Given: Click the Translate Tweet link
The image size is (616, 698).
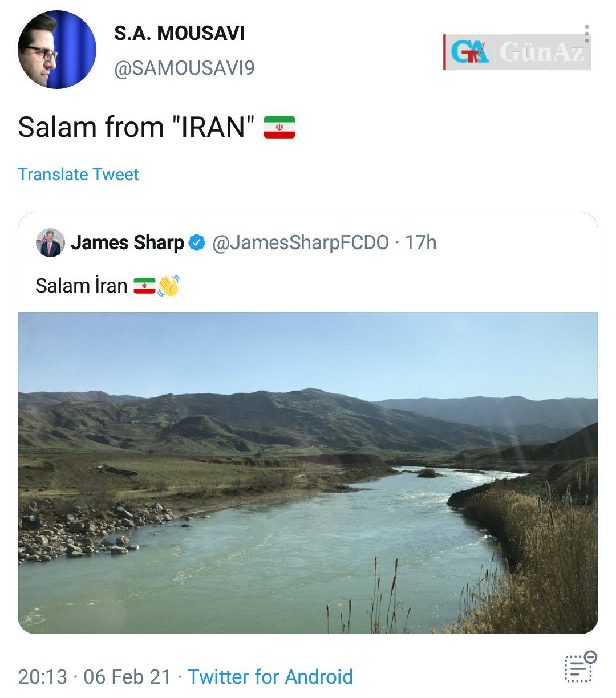Looking at the screenshot, I should [x=78, y=174].
